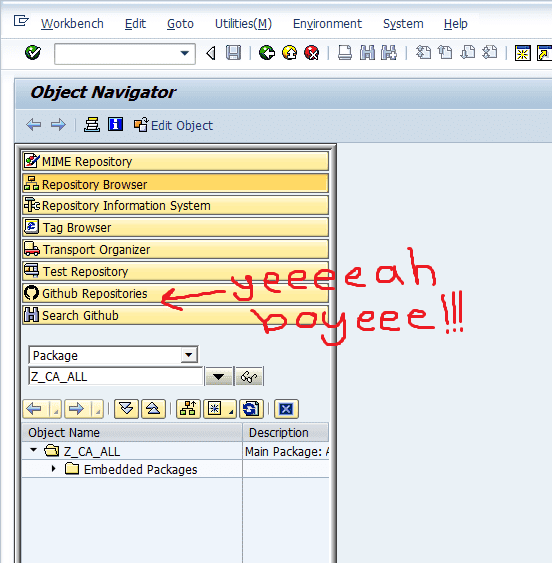The height and width of the screenshot is (563, 552).
Task: Click the Find binoculars icon
Action: click(367, 53)
